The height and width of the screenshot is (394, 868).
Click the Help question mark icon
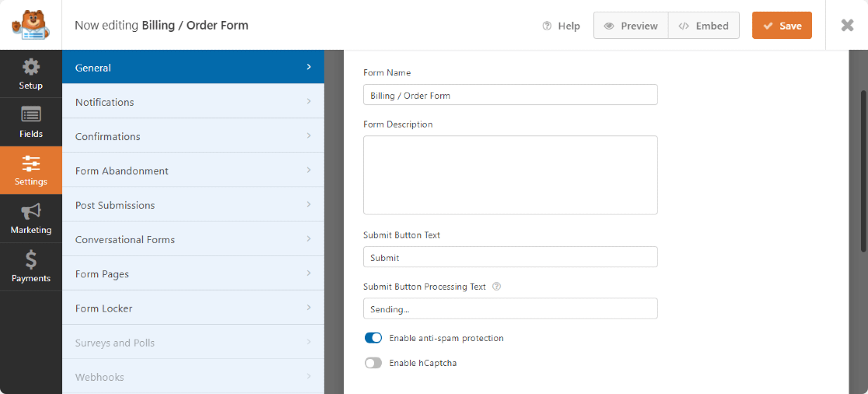tap(548, 26)
